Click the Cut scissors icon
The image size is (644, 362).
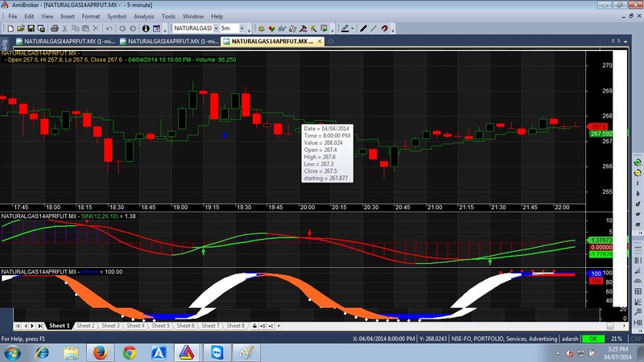(x=64, y=28)
